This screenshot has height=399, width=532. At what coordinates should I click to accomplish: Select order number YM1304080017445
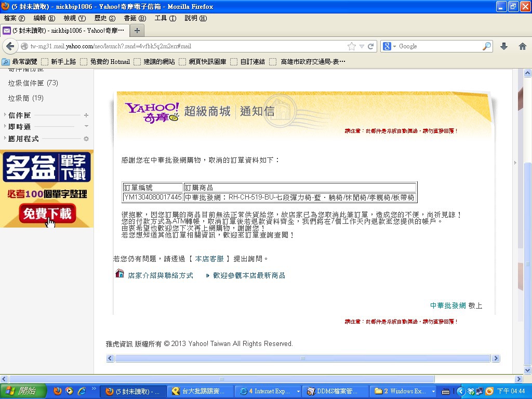[153, 197]
